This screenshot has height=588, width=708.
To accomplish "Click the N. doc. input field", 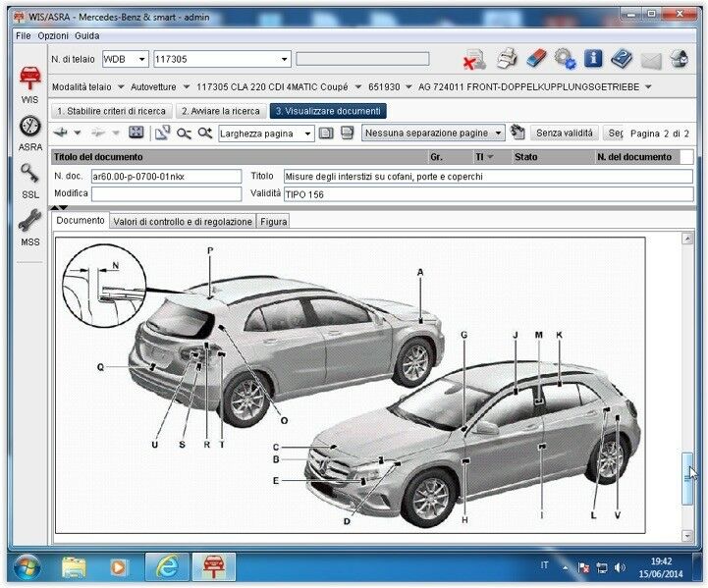I will coord(166,177).
